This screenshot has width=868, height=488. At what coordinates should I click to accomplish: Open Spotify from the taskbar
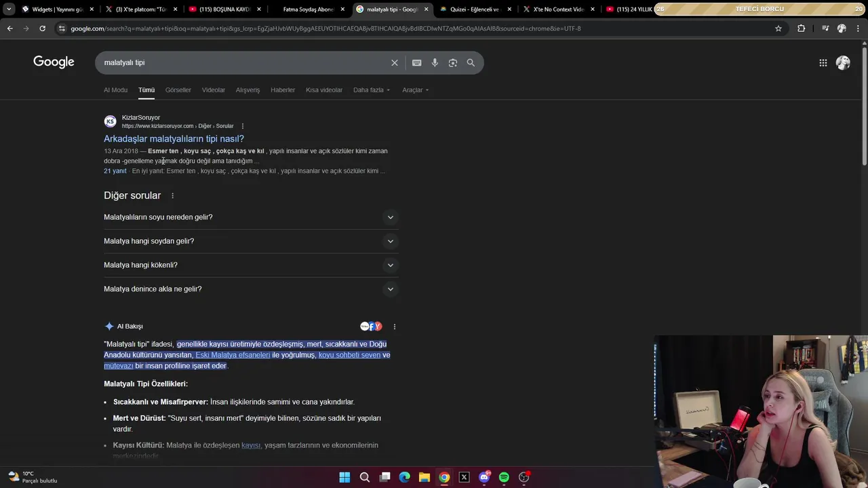[504, 477]
